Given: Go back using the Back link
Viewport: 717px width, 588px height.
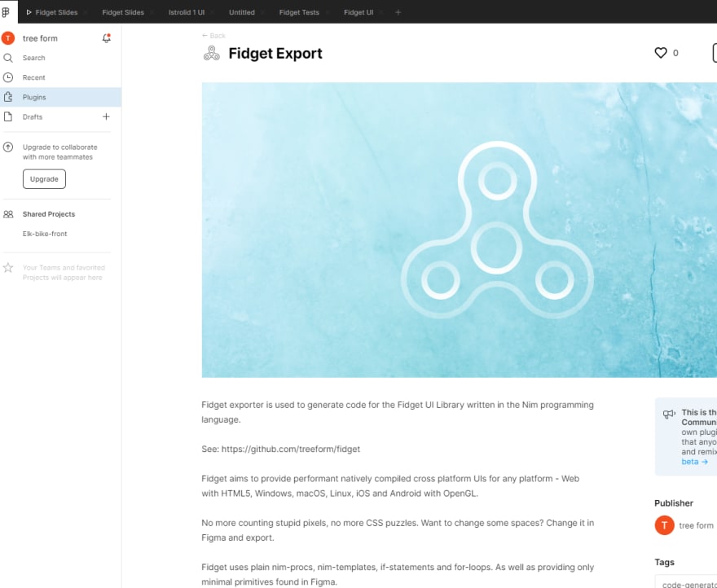Looking at the screenshot, I should (213, 36).
